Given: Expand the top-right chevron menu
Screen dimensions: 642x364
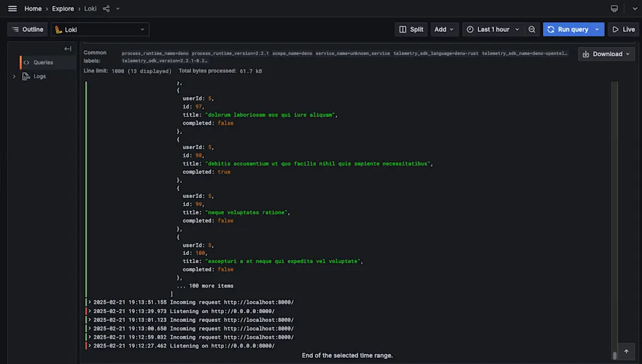Looking at the screenshot, I should [634, 9].
